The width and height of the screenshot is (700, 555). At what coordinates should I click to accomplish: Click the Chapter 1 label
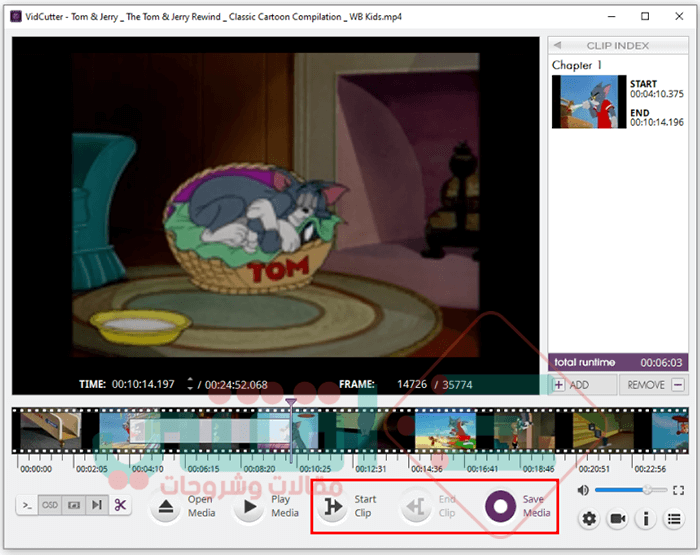(577, 65)
